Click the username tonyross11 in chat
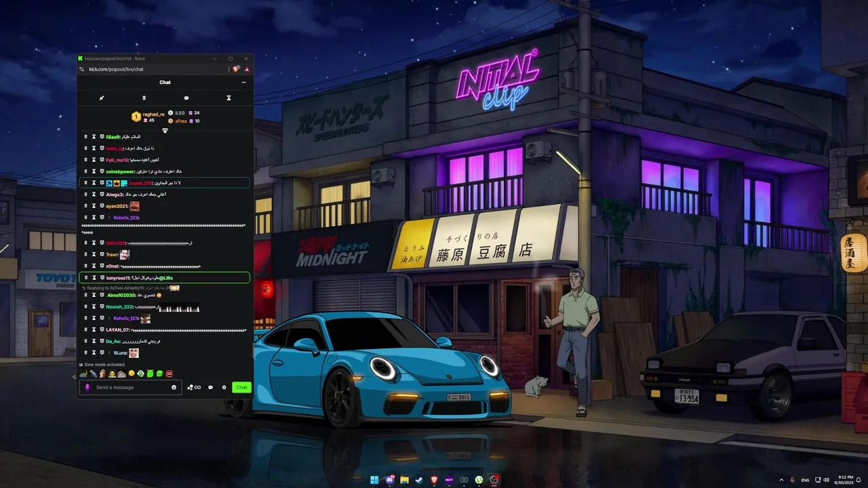Viewport: 868px width, 488px height. pos(119,278)
